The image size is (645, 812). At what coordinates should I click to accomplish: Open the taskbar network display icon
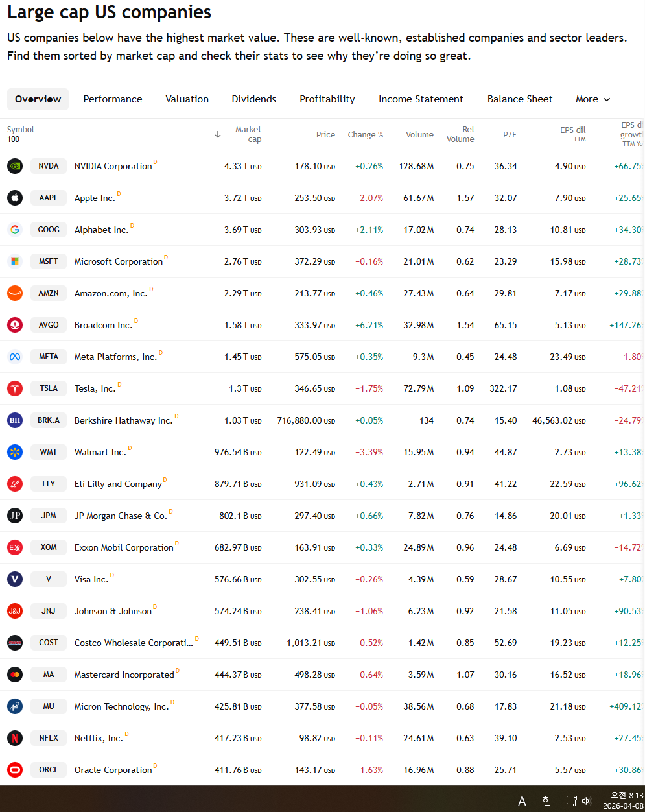tap(571, 801)
